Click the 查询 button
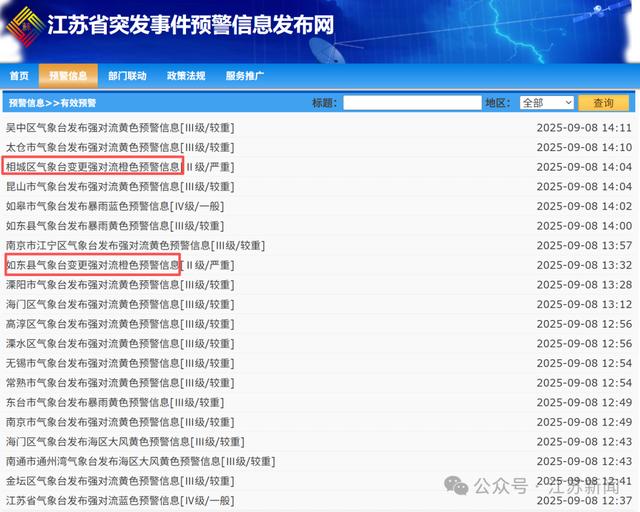 tap(603, 103)
